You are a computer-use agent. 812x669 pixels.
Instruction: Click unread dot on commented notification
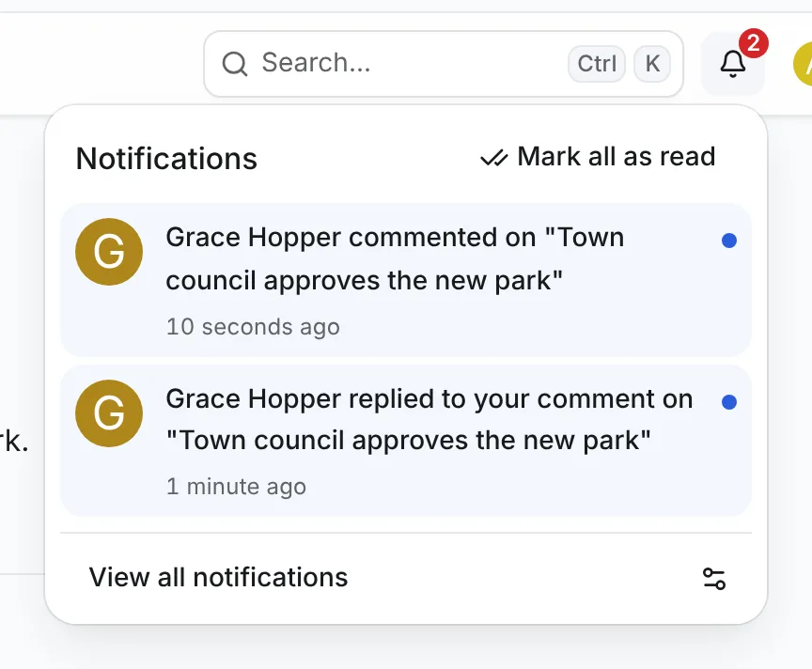[729, 241]
